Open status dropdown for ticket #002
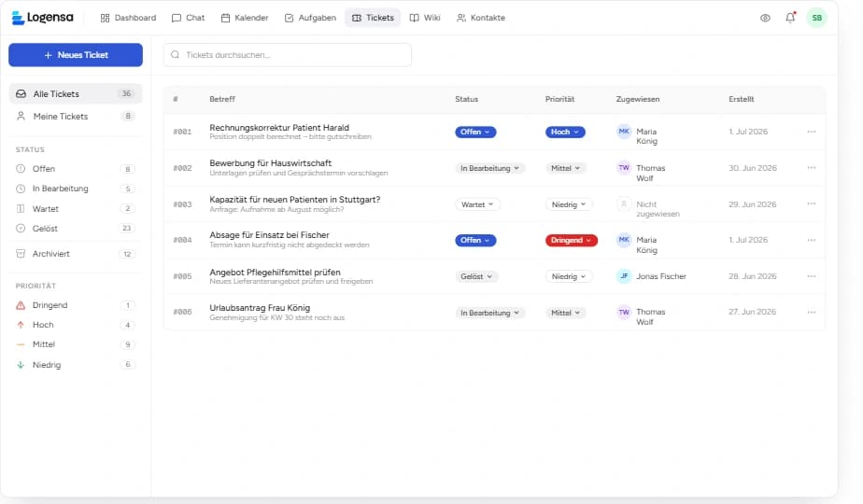Viewport: 863px width, 504px height. click(x=489, y=168)
